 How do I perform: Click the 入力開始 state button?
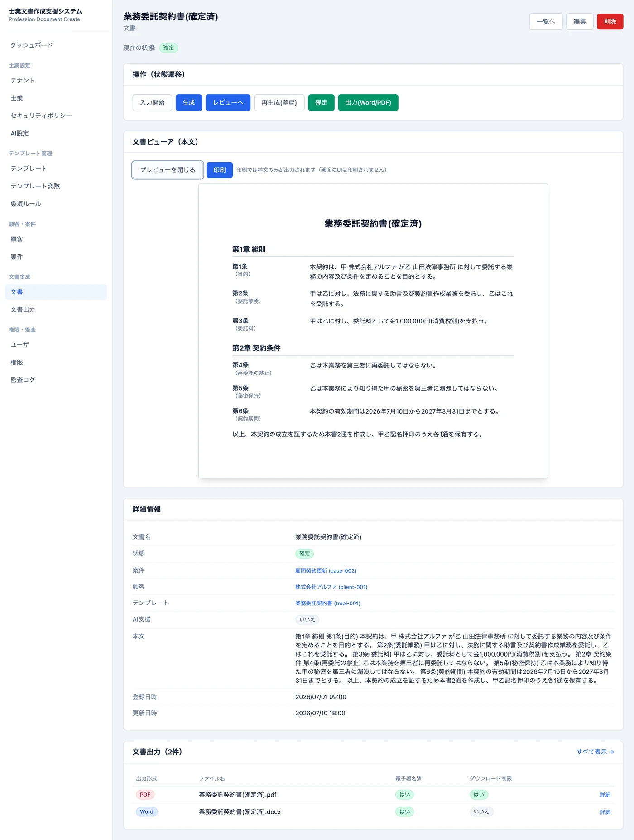click(152, 103)
